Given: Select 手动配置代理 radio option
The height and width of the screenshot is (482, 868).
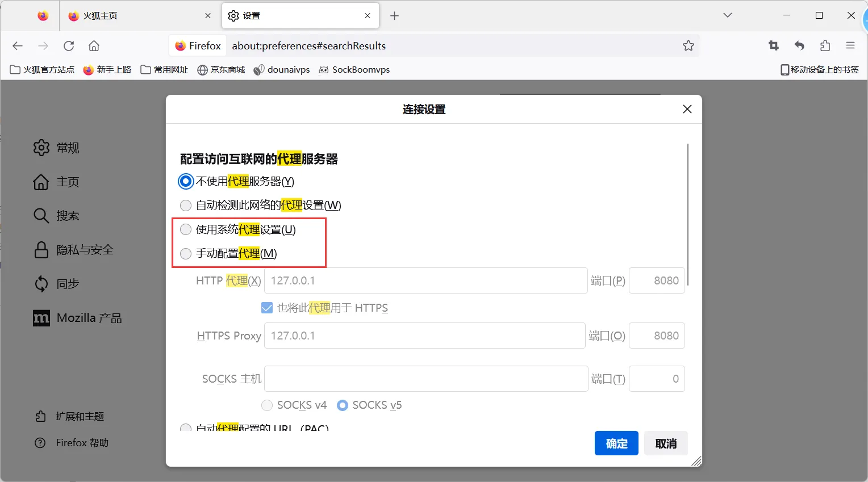Looking at the screenshot, I should point(186,254).
